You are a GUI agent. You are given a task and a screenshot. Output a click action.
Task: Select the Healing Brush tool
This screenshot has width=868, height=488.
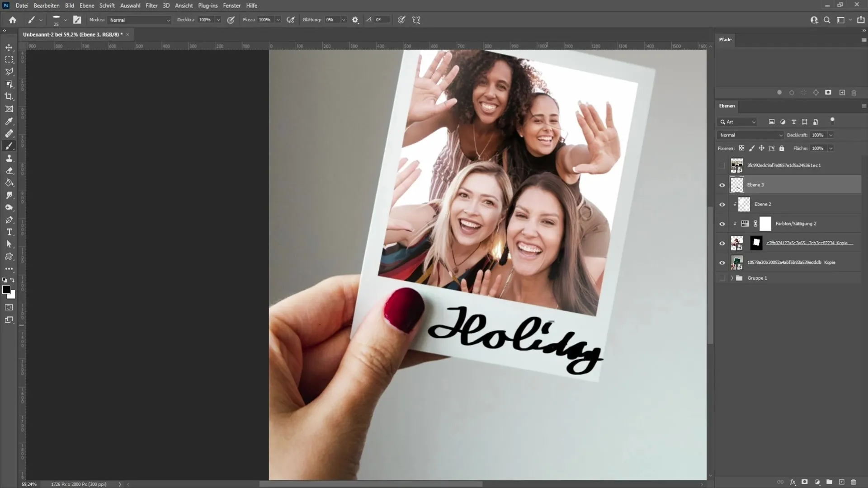coord(9,133)
